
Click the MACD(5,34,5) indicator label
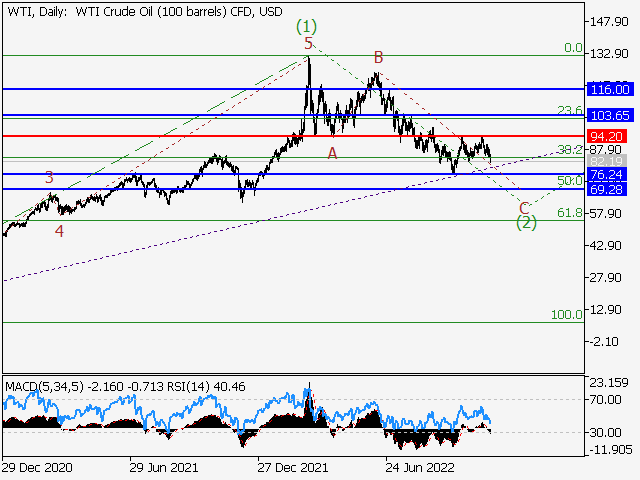click(44, 387)
